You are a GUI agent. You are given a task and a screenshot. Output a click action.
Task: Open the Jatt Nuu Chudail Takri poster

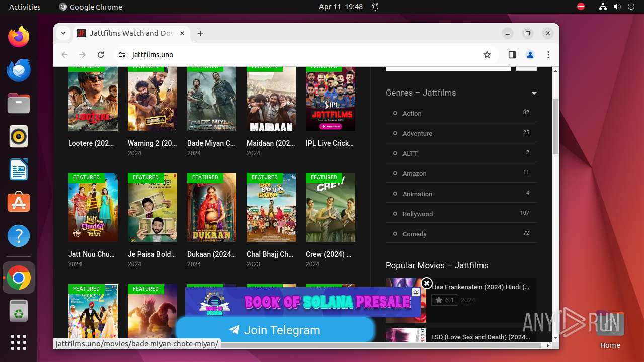93,208
